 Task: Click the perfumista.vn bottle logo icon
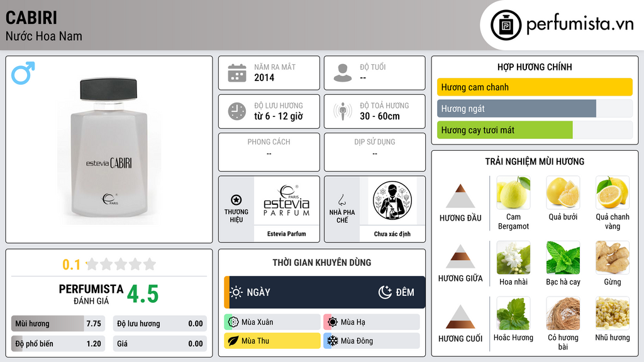(506, 25)
